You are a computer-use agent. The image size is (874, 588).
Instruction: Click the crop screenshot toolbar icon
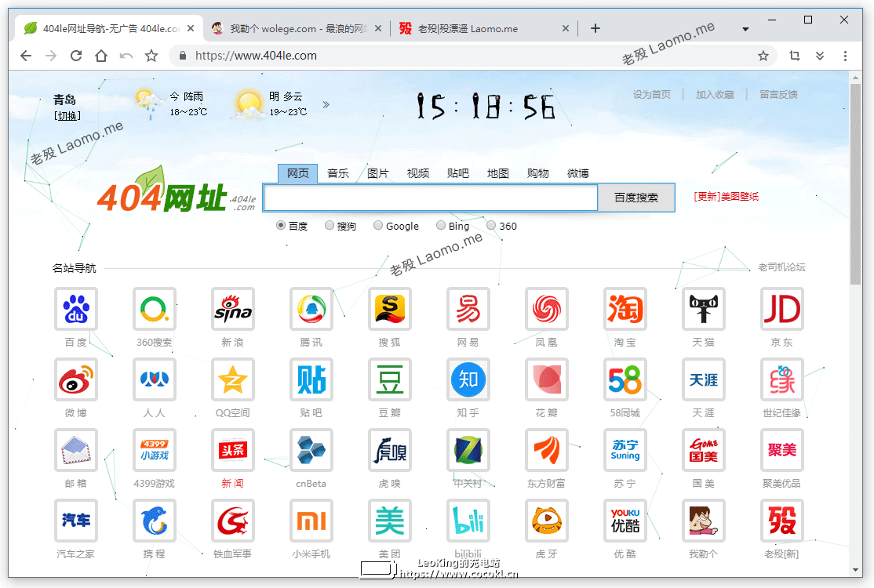point(794,56)
